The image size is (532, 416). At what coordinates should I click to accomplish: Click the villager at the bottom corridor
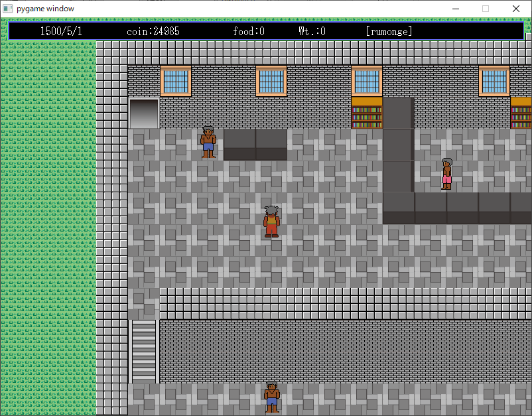pyautogui.click(x=272, y=397)
